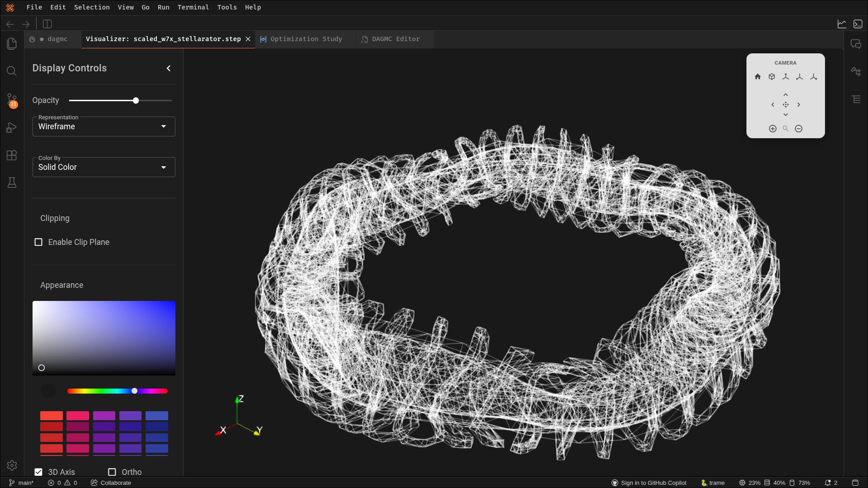This screenshot has width=868, height=488.
Task: Select the top purple color swatch
Action: (x=104, y=416)
